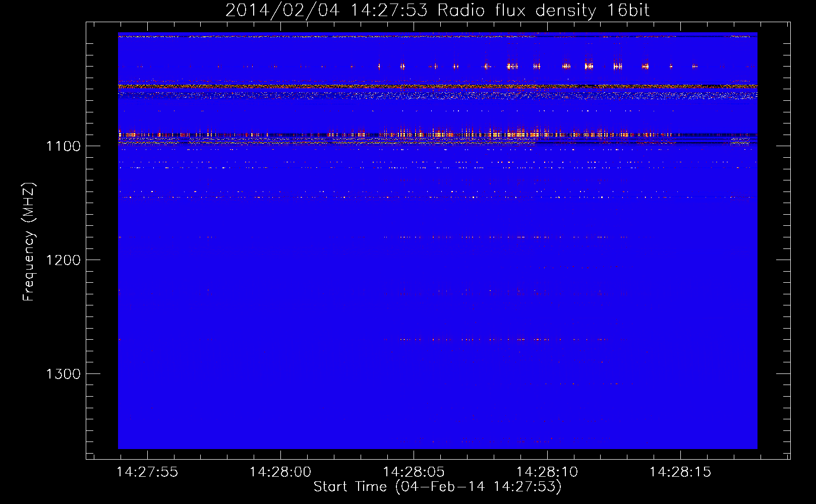
Task: Click the '1300' frequency tick label
Action: [x=63, y=374]
